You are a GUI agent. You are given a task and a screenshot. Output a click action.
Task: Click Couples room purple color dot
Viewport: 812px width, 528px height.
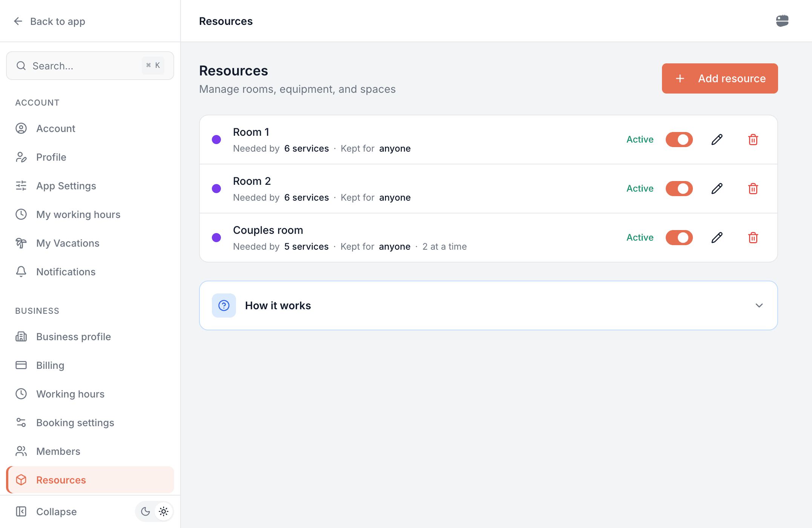(x=216, y=238)
